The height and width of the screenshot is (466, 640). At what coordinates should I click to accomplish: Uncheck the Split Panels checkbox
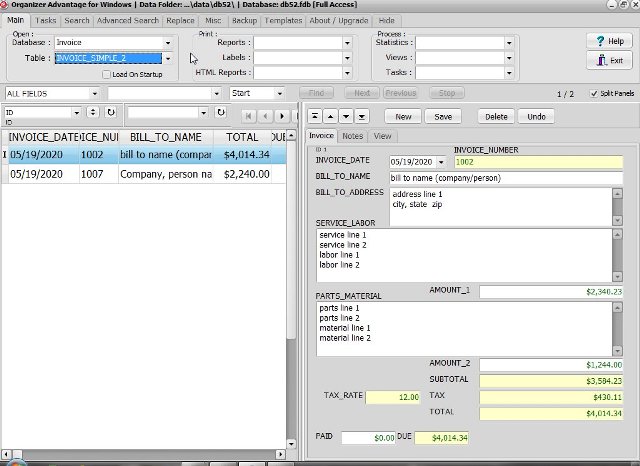[594, 93]
